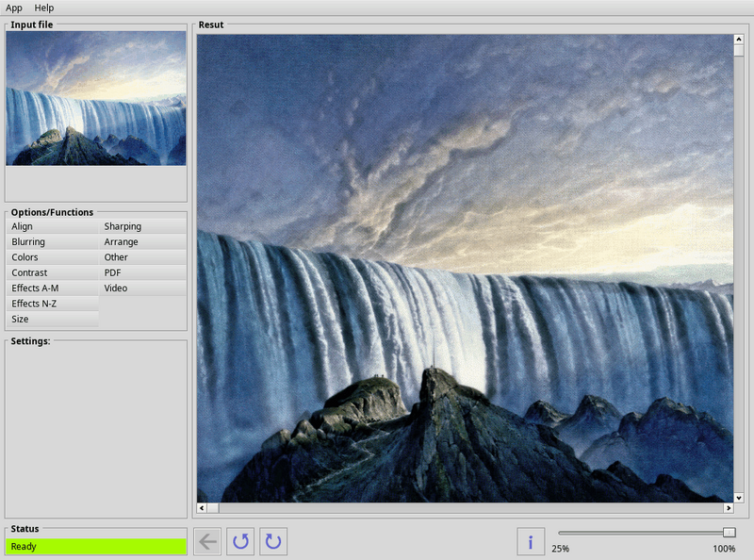Click the back arrow button
The width and height of the screenshot is (754, 560).
pos(207,542)
